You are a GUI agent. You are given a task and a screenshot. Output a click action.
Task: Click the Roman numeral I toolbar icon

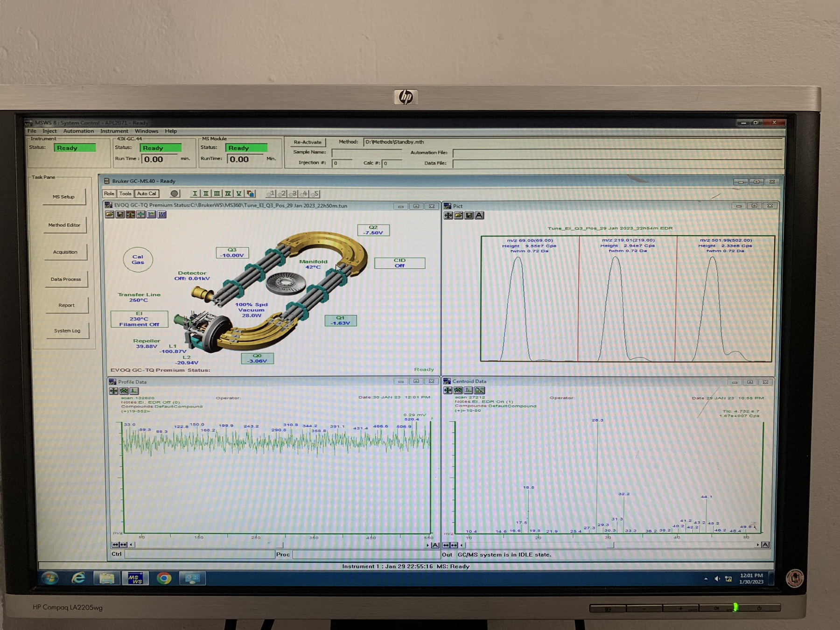tap(195, 194)
